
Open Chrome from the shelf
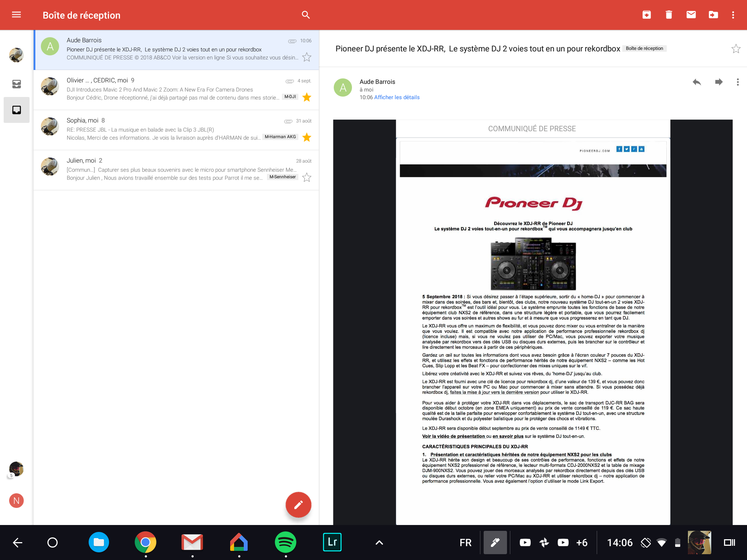pyautogui.click(x=146, y=542)
